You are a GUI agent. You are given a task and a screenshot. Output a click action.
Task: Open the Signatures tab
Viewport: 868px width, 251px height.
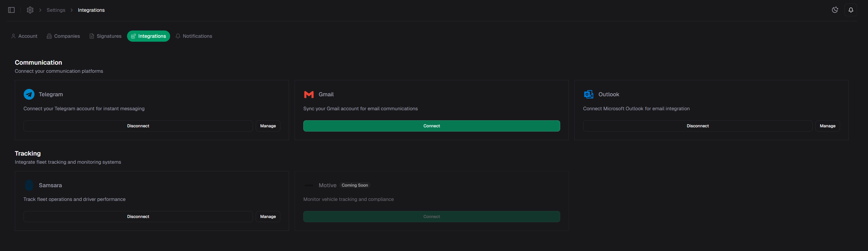[105, 36]
